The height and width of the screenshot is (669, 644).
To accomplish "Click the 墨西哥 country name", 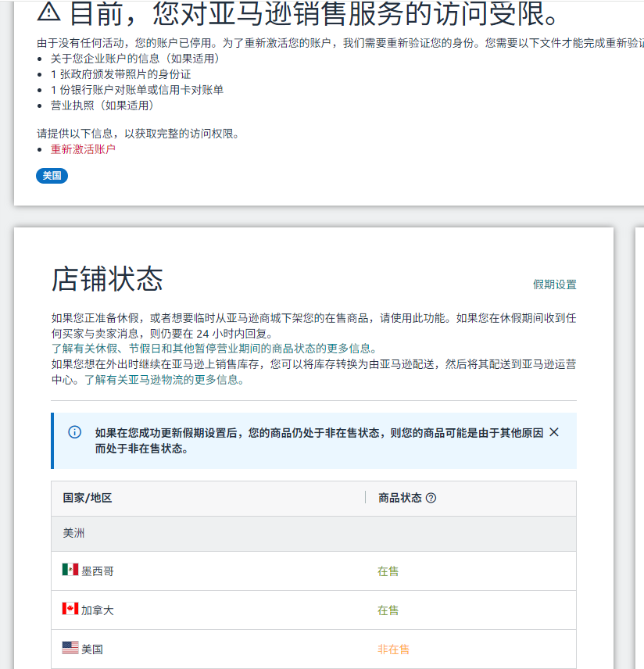I will 98,571.
